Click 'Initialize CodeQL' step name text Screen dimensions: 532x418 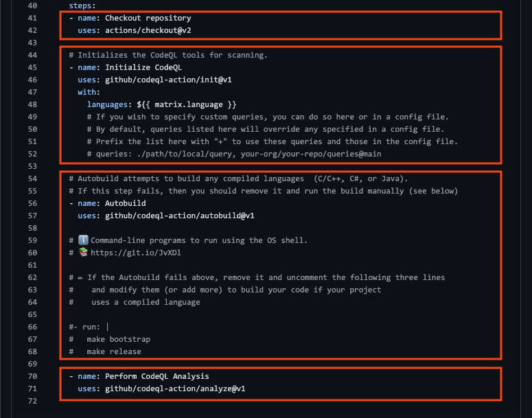click(x=143, y=67)
